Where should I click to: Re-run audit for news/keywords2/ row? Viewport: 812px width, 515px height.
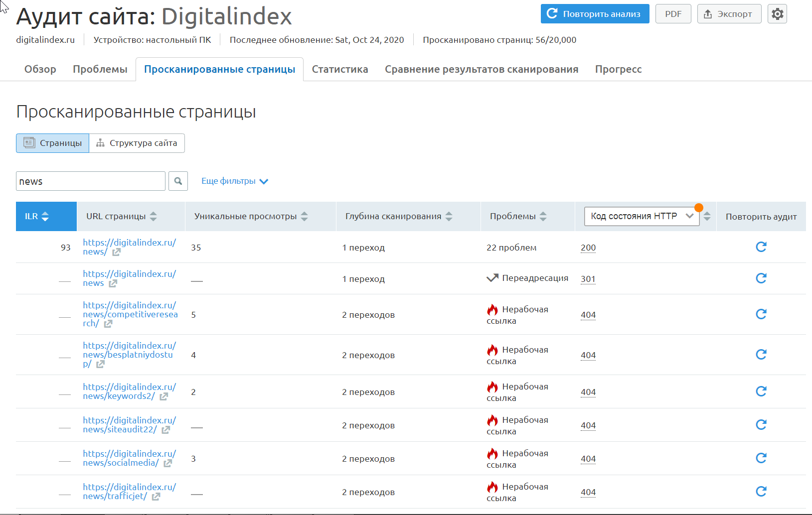coord(761,391)
